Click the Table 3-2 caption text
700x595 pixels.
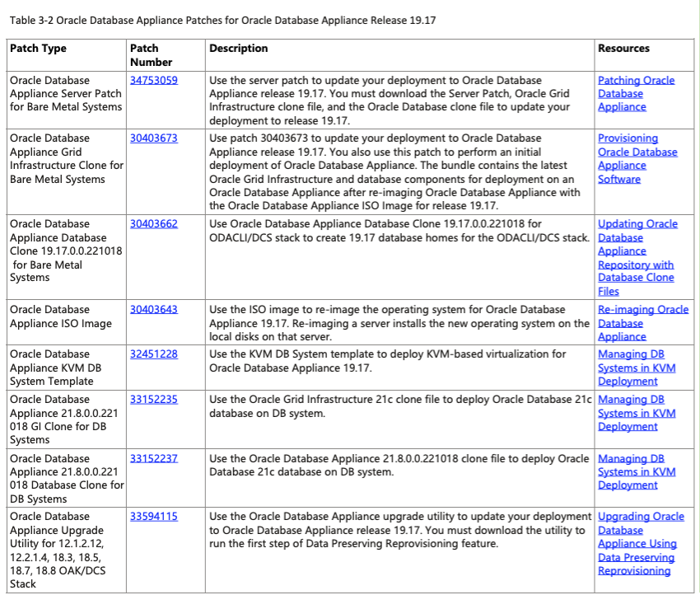click(223, 20)
